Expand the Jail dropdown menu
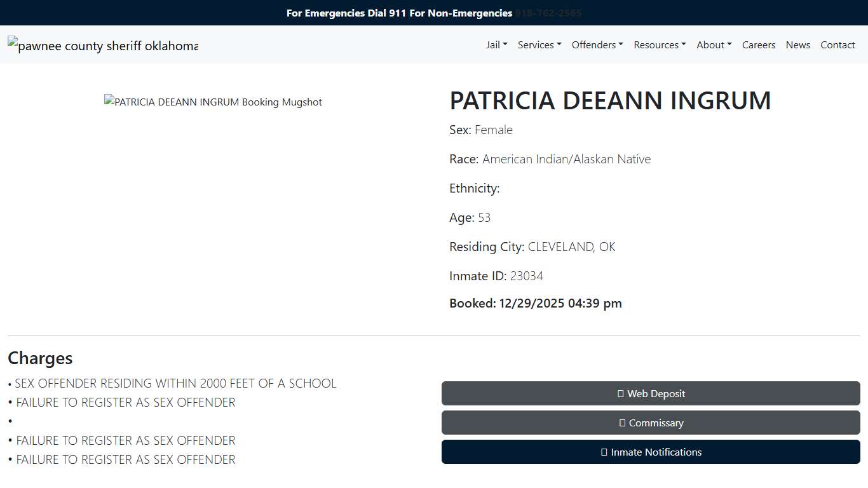Viewport: 868px width, 488px height. coord(496,44)
